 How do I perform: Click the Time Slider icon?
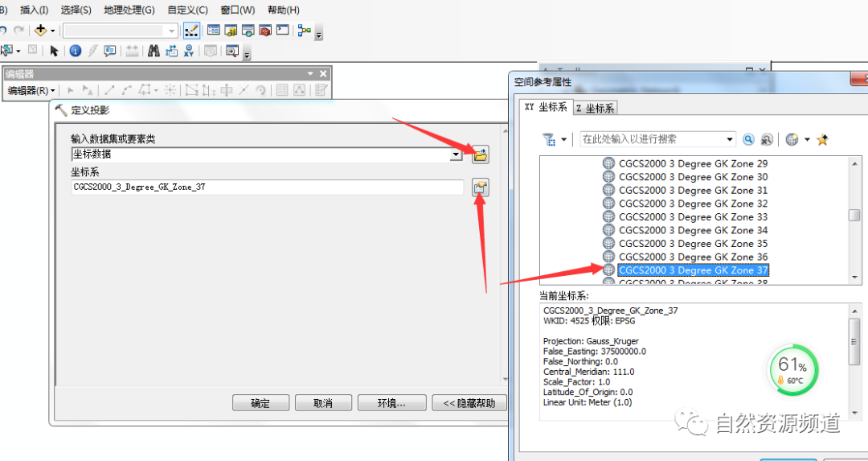coord(211,51)
